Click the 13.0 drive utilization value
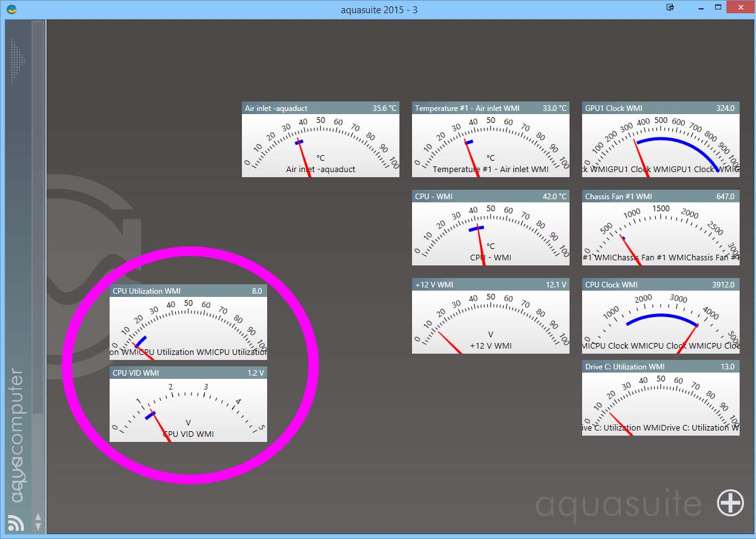 728,367
